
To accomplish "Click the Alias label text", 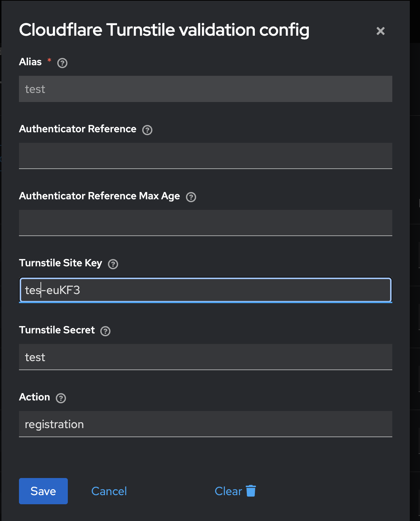I will (30, 62).
